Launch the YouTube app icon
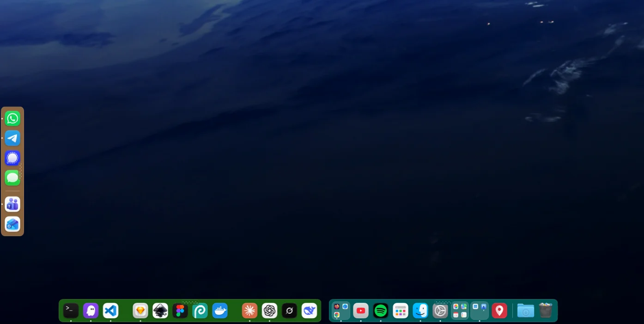Screen dimensions: 644x324 coord(361,311)
